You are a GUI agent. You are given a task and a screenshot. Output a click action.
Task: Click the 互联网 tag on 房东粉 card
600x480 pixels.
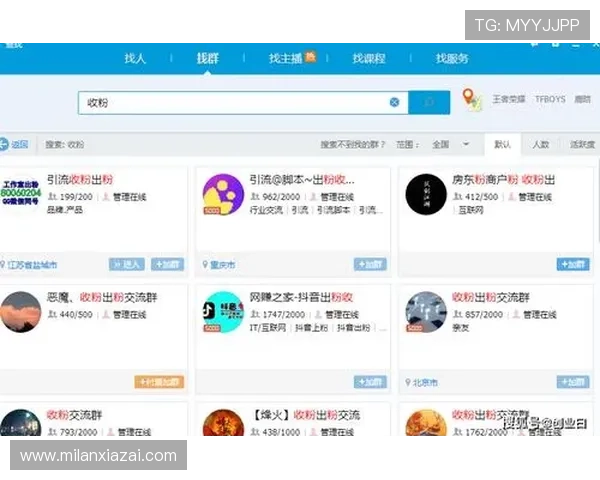click(471, 210)
